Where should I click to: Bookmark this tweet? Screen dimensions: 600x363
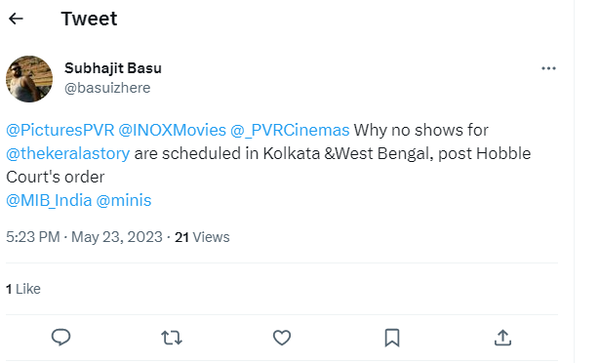tap(392, 338)
